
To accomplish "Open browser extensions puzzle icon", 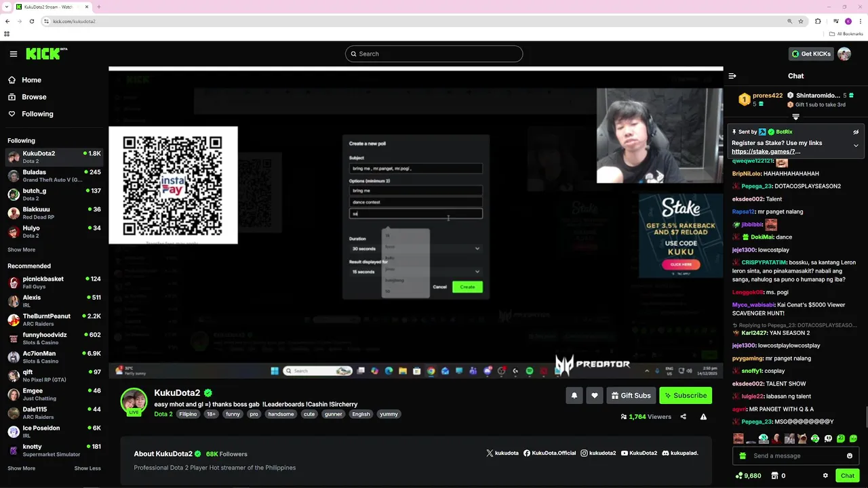I will coord(818,21).
